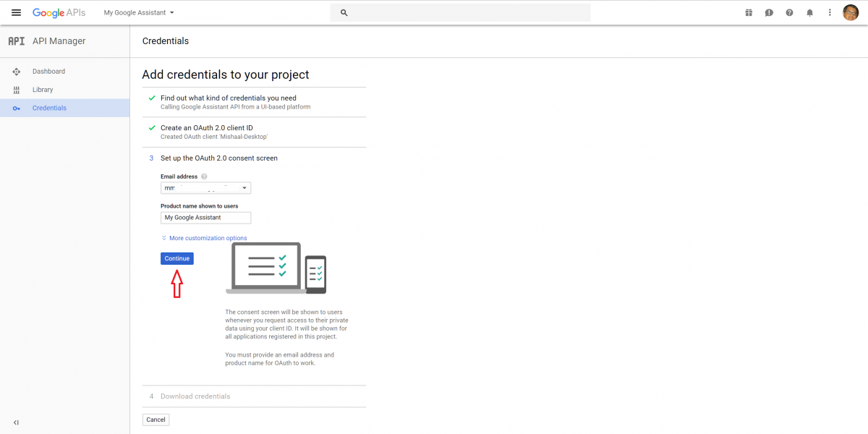Collapse the left sidebar with the arrow
Viewport: 868px width, 434px height.
click(16, 422)
